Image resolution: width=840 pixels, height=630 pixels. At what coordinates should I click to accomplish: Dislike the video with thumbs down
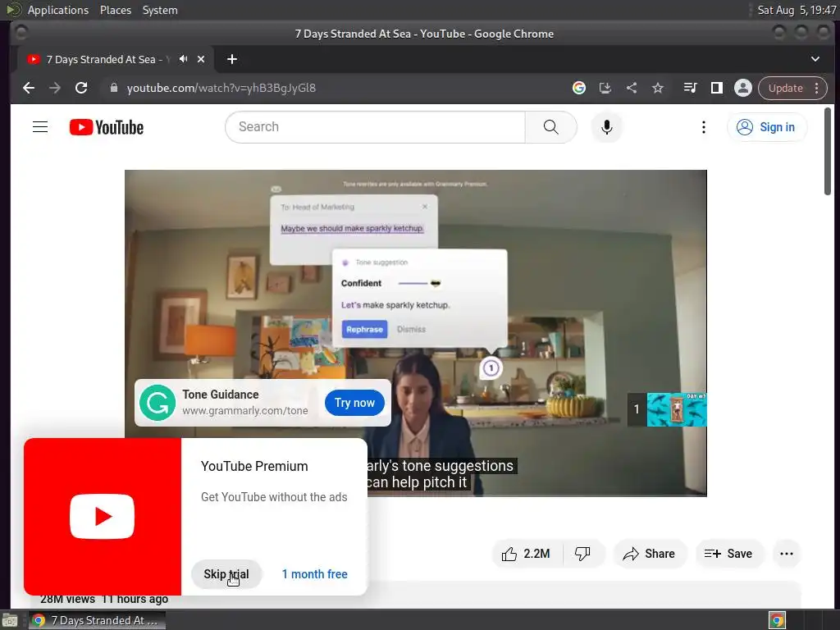coord(583,554)
